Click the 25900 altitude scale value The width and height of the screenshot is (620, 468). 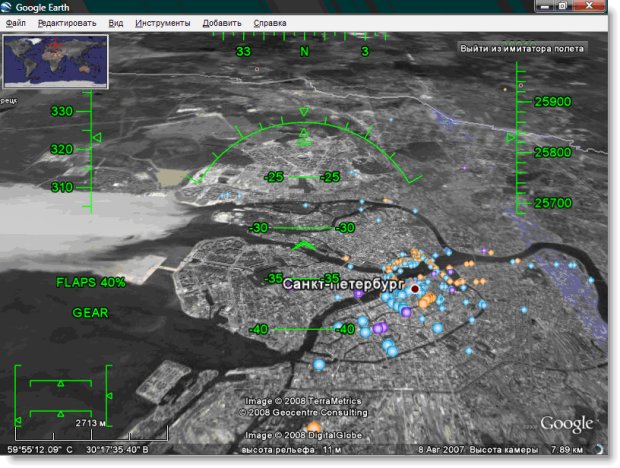pyautogui.click(x=553, y=102)
